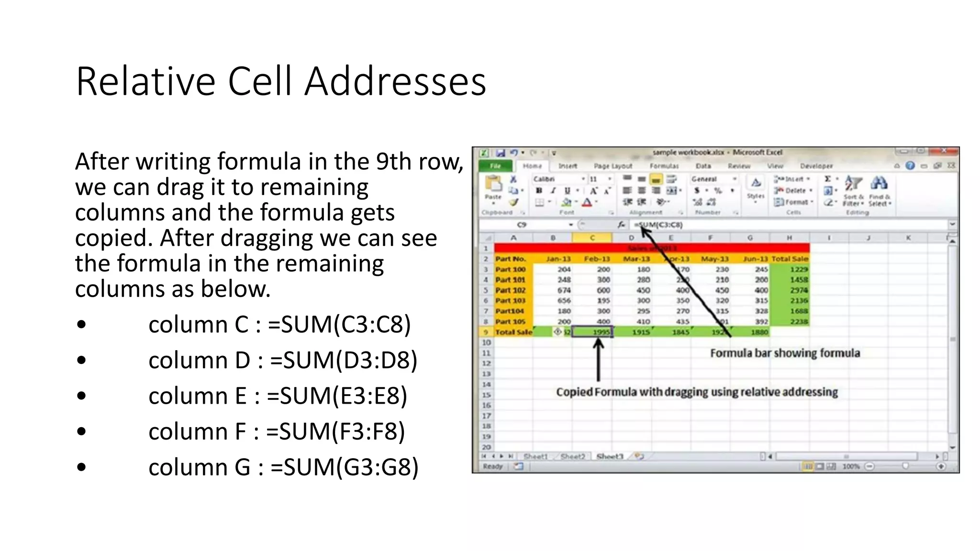Click the Save icon in quick access toolbar
The image size is (980, 551).
click(x=501, y=153)
